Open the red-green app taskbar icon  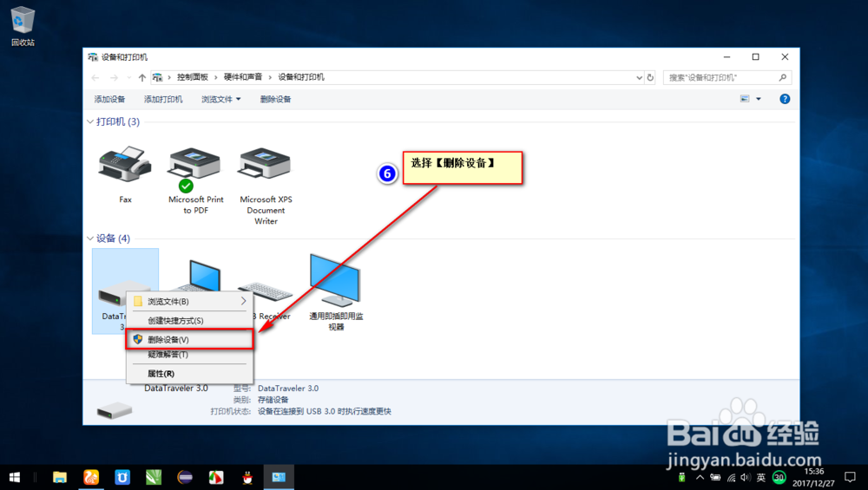click(216, 477)
